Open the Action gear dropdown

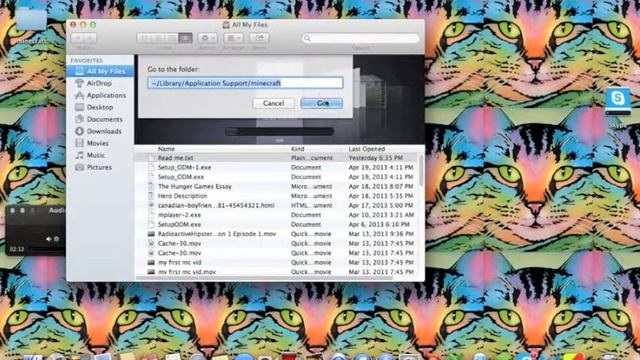pos(207,38)
